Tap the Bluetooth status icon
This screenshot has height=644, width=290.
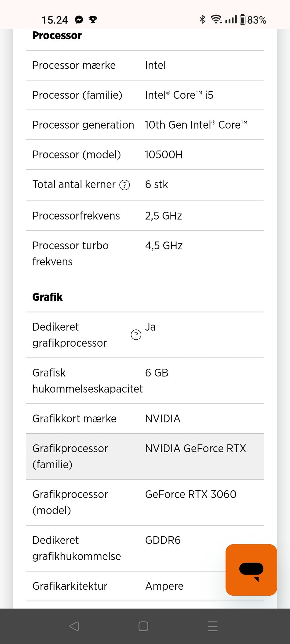pos(202,20)
